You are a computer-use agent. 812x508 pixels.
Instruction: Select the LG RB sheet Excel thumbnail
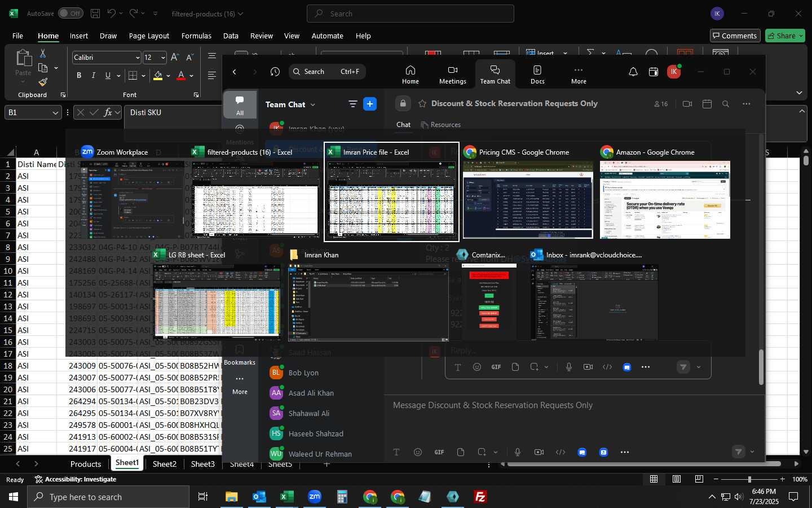pos(217,295)
